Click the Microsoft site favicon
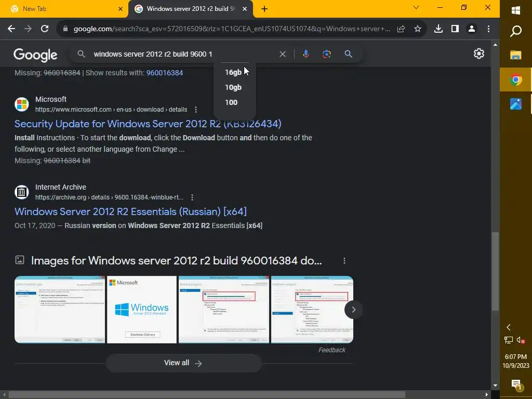The width and height of the screenshot is (532, 399). (x=22, y=104)
